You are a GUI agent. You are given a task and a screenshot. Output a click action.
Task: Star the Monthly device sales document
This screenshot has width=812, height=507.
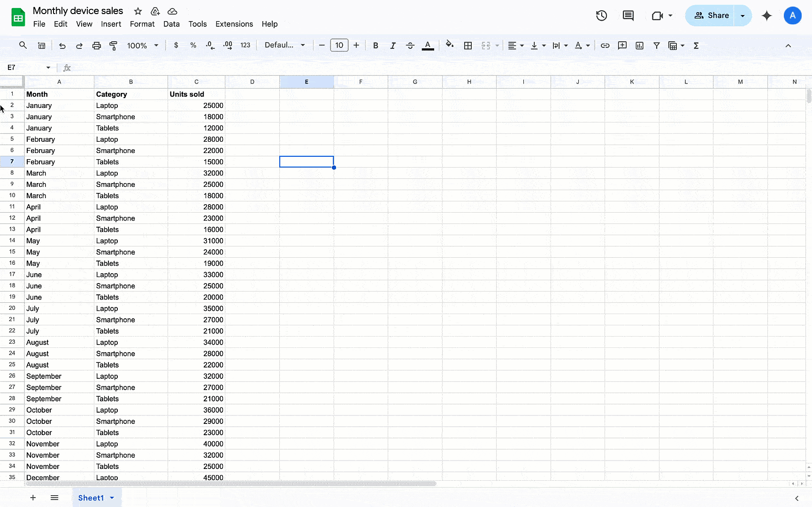138,11
